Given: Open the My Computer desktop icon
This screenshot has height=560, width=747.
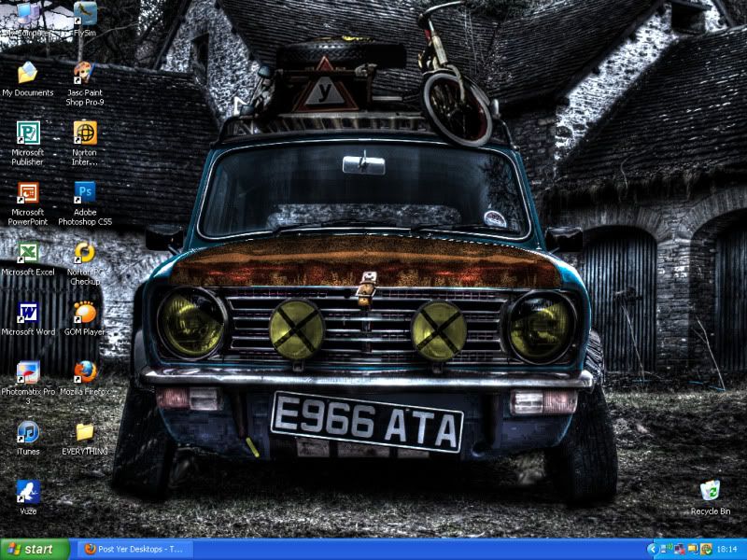Looking at the screenshot, I should (28, 15).
